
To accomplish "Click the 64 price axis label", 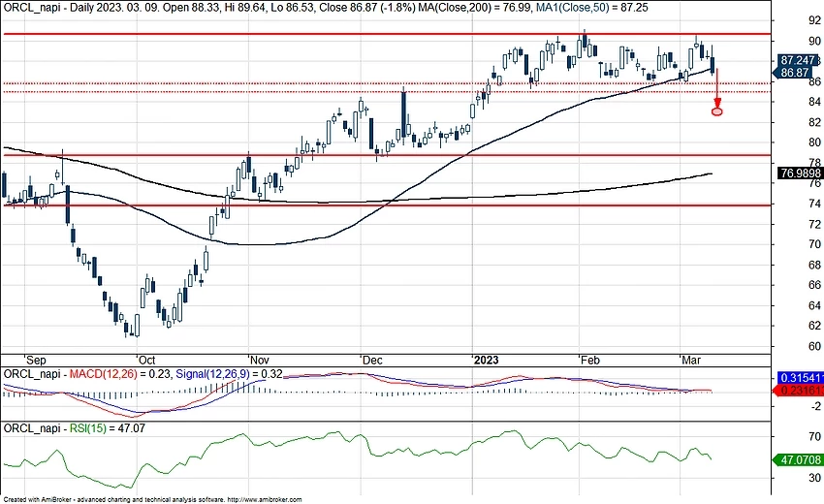I will tap(814, 305).
